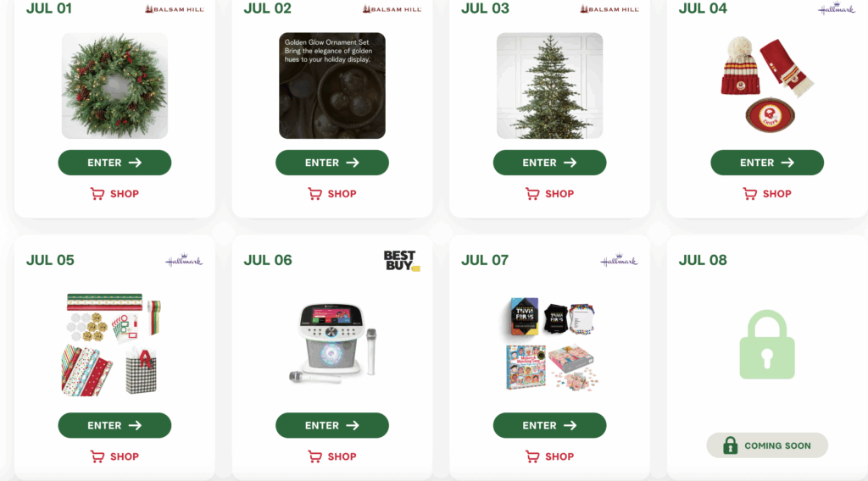Click the COMING SOON button on JUL 08
This screenshot has height=481, width=868.
[x=767, y=445]
